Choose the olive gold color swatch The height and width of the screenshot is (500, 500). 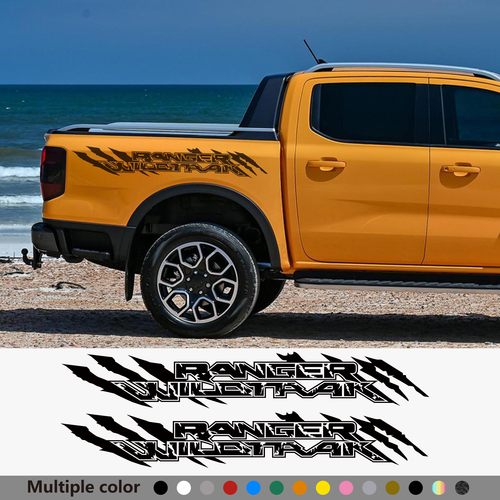click(x=392, y=488)
